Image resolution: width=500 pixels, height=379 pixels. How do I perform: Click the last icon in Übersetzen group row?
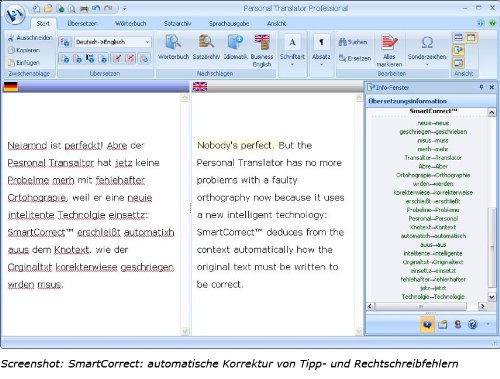[144, 59]
